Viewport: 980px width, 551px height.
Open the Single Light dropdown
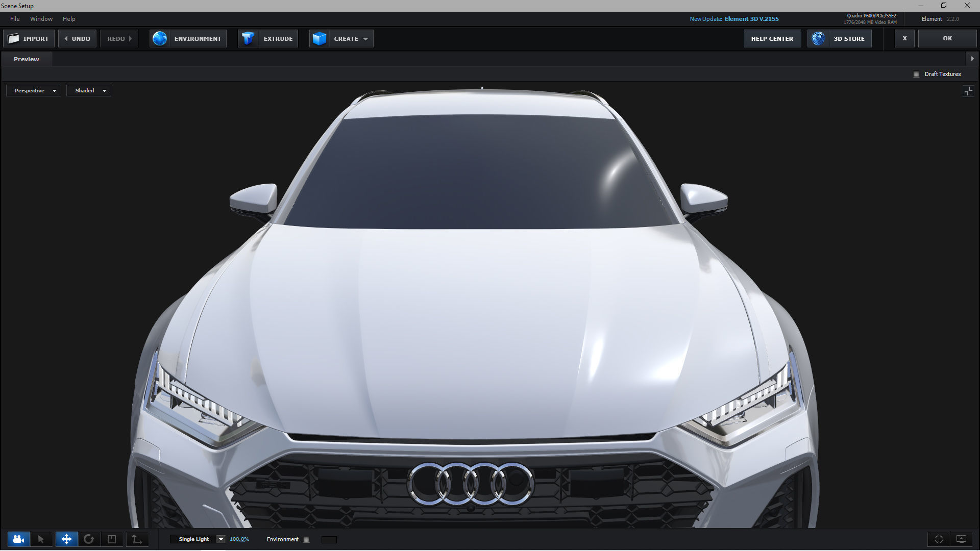tap(198, 539)
